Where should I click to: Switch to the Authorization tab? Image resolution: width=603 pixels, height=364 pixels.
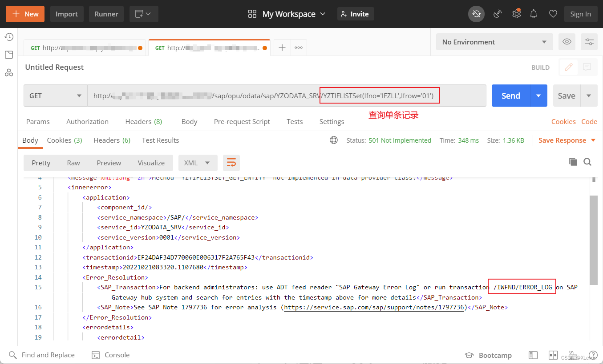(87, 122)
